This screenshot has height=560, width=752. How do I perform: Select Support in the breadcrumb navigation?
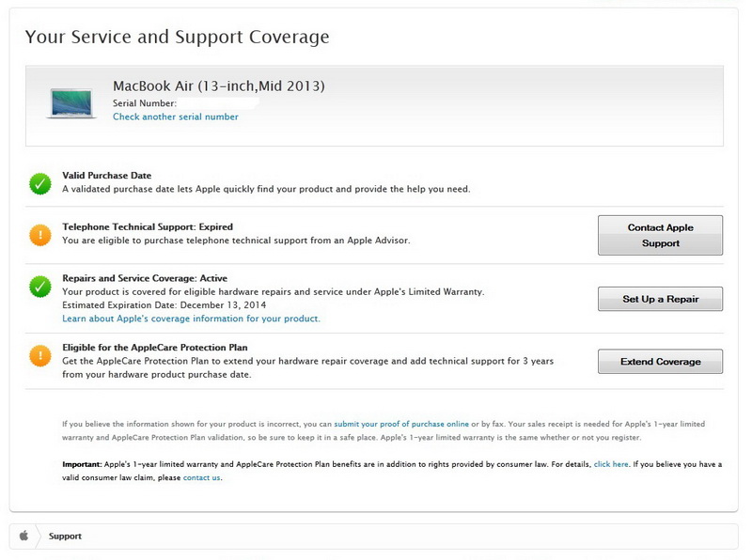(x=65, y=537)
